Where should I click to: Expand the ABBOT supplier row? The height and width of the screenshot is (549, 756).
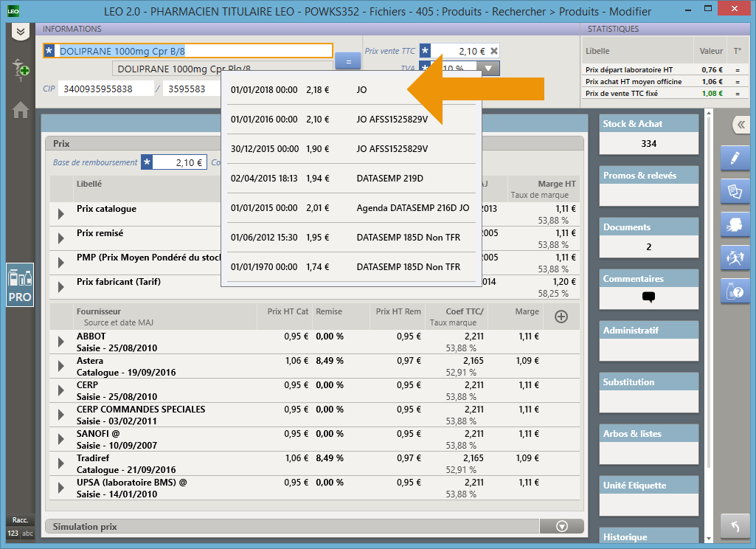(60, 342)
